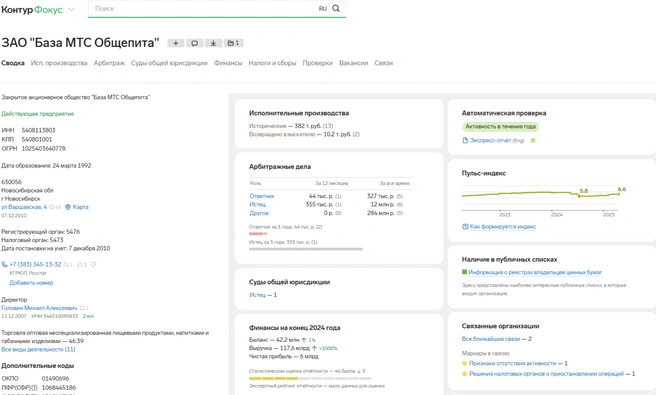The height and width of the screenshot is (395, 656).
Task: Click the 5.8 point on Пульс-индекс chart
Action: (580, 196)
